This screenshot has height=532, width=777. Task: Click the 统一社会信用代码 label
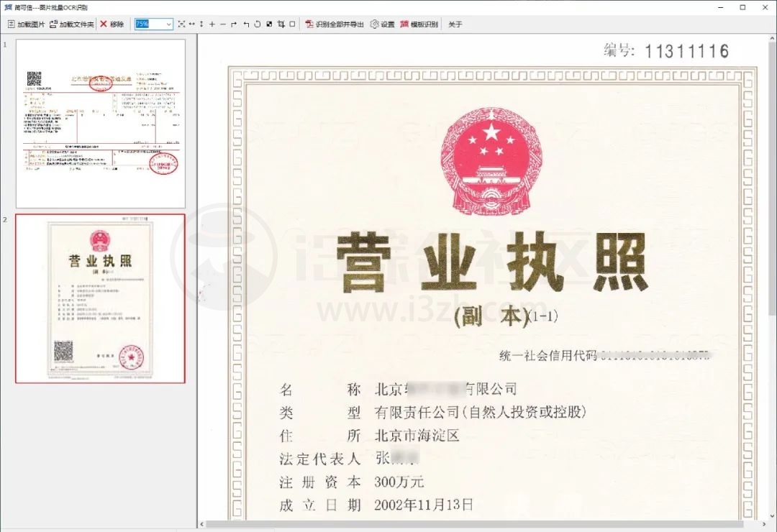point(548,356)
